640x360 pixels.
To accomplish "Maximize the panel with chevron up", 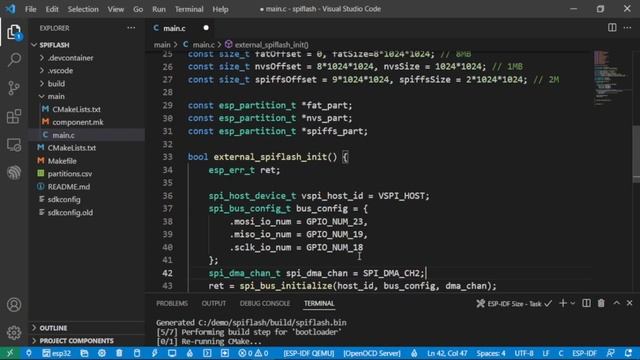I will [x=616, y=303].
